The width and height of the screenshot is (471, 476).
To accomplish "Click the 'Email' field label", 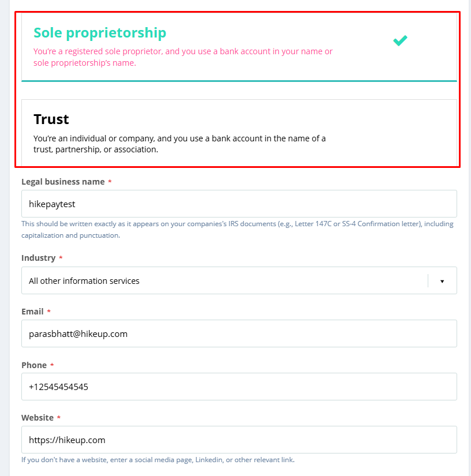I will pyautogui.click(x=32, y=312).
